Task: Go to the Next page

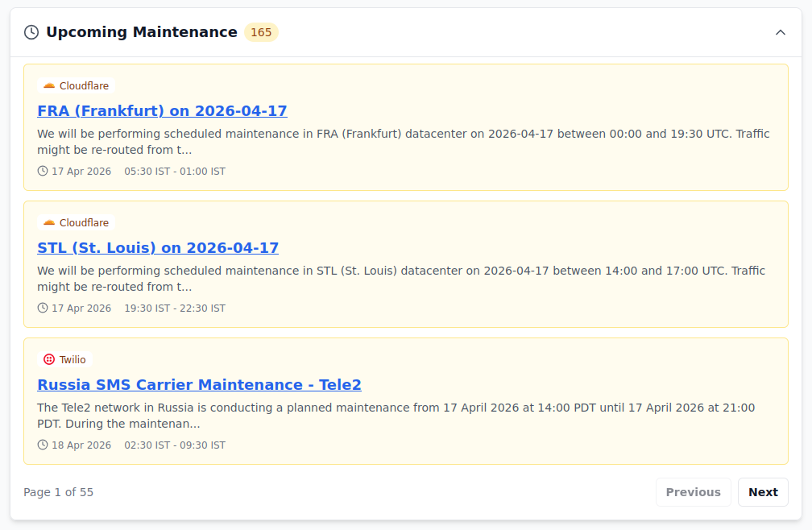Action: pos(762,492)
